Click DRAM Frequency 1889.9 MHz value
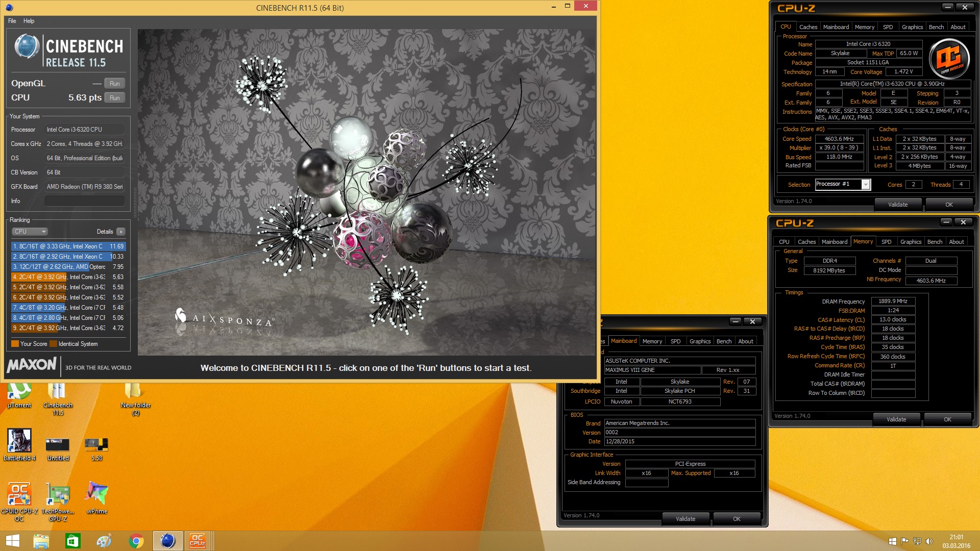The height and width of the screenshot is (551, 980). pos(893,302)
